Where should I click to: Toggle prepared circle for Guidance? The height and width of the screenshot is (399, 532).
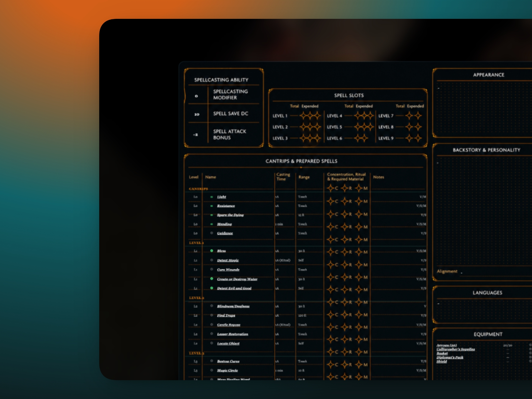tap(212, 233)
